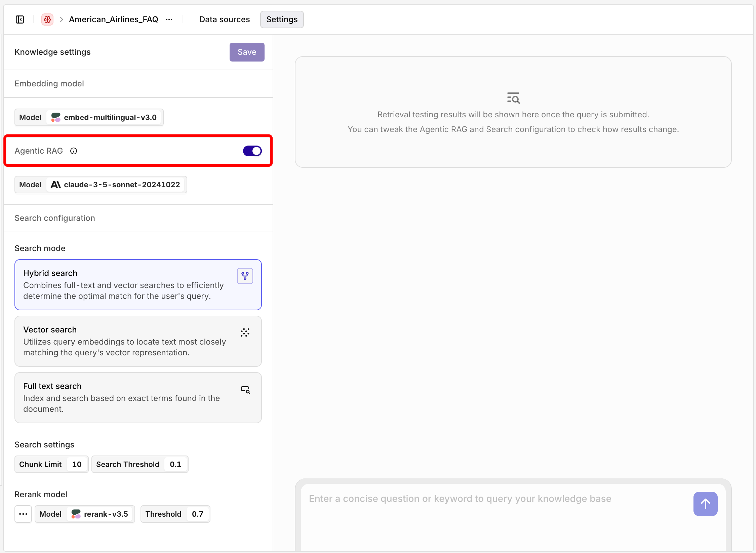Screen dimensions: 756x553
Task: Submit query with the arrow send button
Action: pyautogui.click(x=705, y=504)
